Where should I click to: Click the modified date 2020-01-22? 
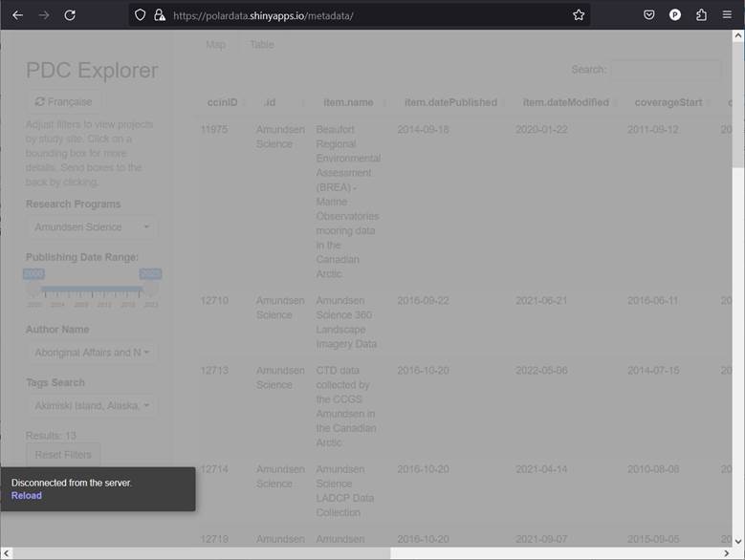(x=541, y=130)
